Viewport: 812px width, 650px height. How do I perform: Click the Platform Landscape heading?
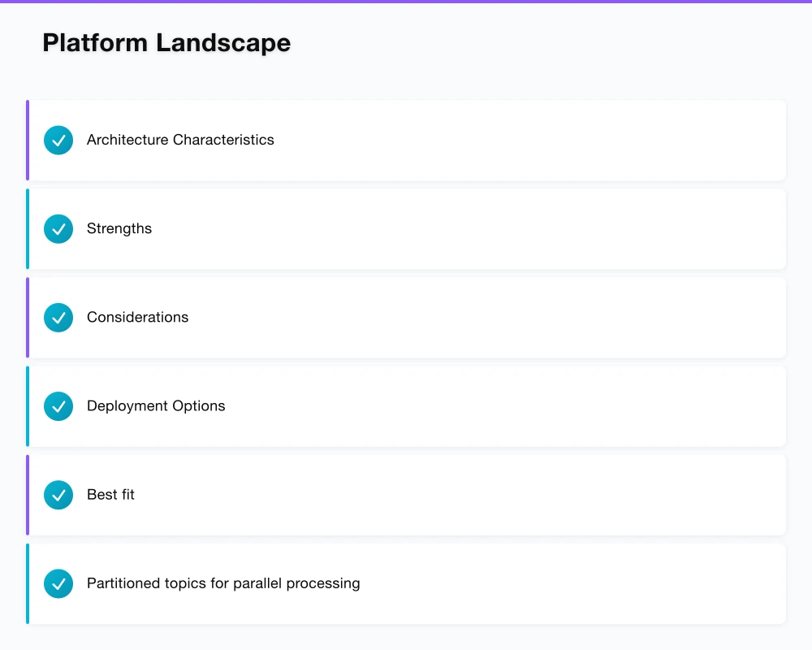click(166, 42)
